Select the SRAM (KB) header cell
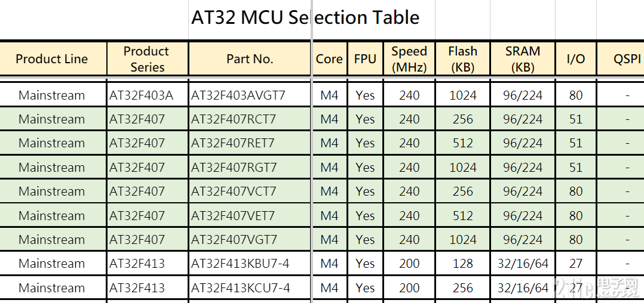Viewport: 644px width, 303px height. (x=522, y=58)
